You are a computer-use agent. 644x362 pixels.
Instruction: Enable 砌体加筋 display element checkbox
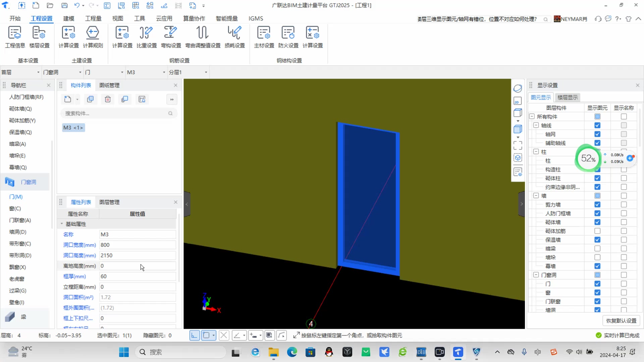(x=597, y=231)
